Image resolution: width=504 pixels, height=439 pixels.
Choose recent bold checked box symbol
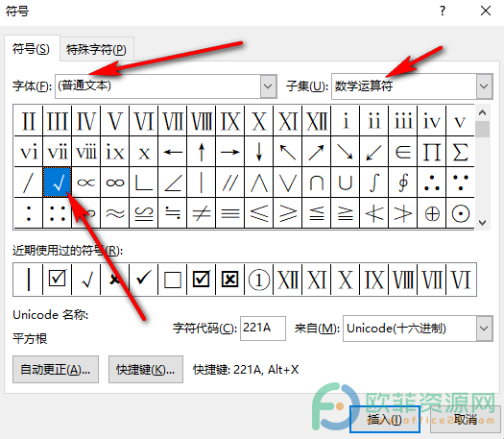coord(202,279)
